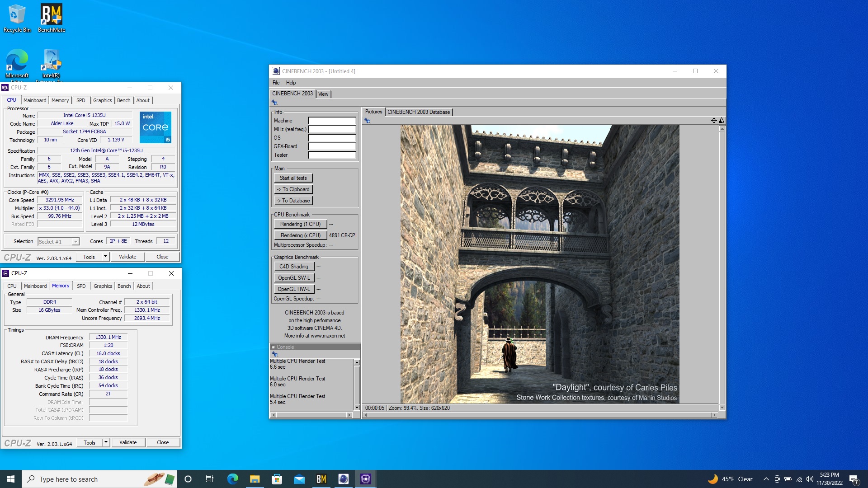
Task: Open Microsoft Store taskbar icon
Action: (x=277, y=479)
